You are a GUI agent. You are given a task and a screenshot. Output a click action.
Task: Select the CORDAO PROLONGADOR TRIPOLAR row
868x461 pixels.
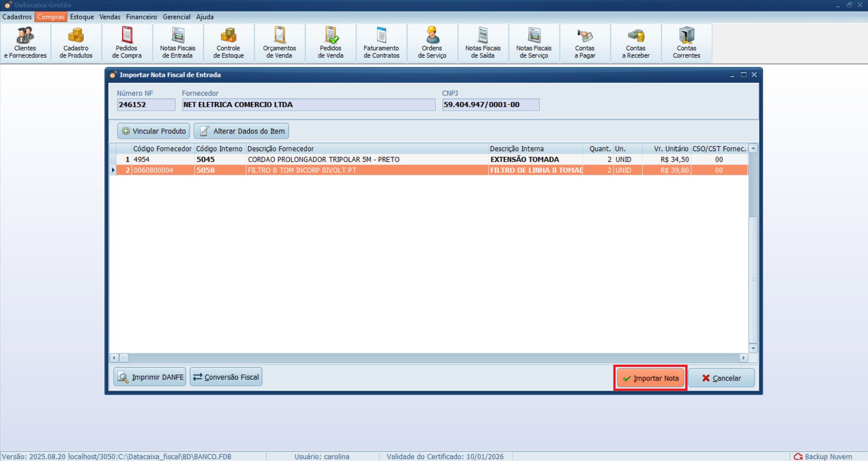pos(323,159)
